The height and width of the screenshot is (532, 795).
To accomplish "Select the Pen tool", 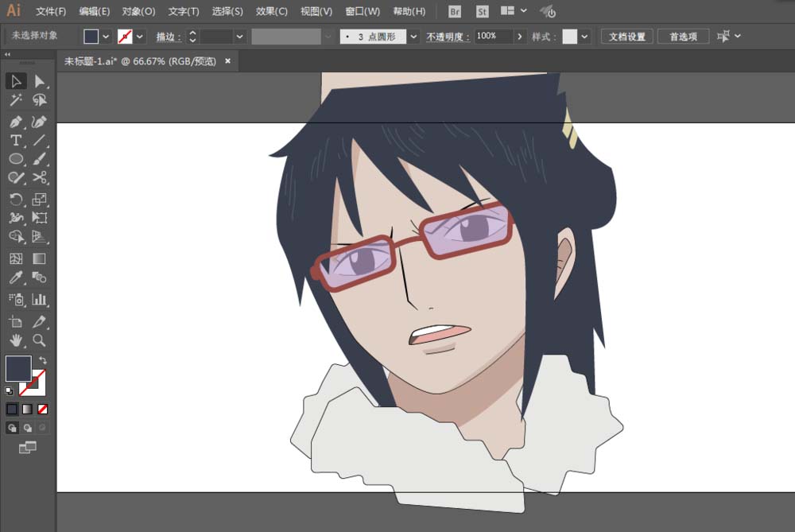I will tap(16, 122).
